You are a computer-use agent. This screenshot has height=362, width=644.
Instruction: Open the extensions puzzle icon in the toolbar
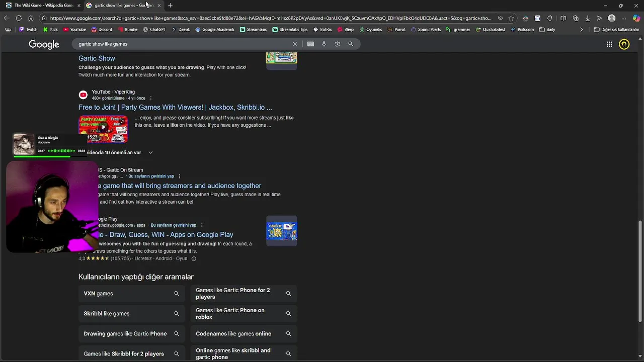tap(550, 18)
